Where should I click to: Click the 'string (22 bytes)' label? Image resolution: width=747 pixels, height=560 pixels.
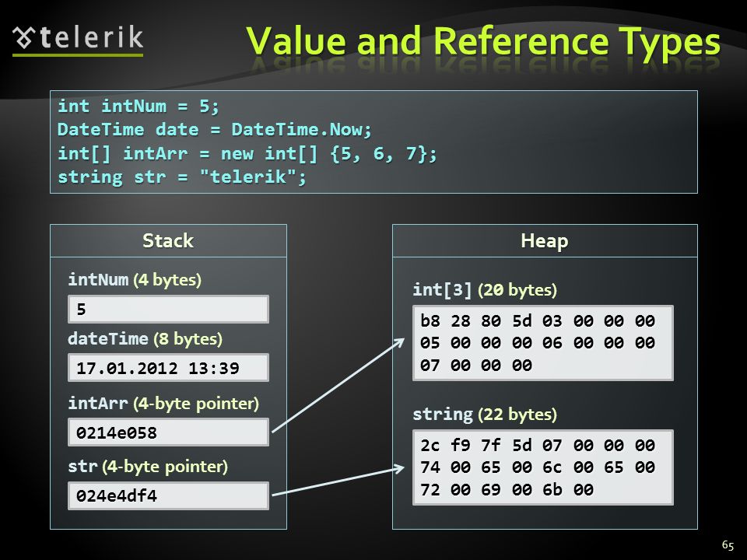click(x=485, y=415)
